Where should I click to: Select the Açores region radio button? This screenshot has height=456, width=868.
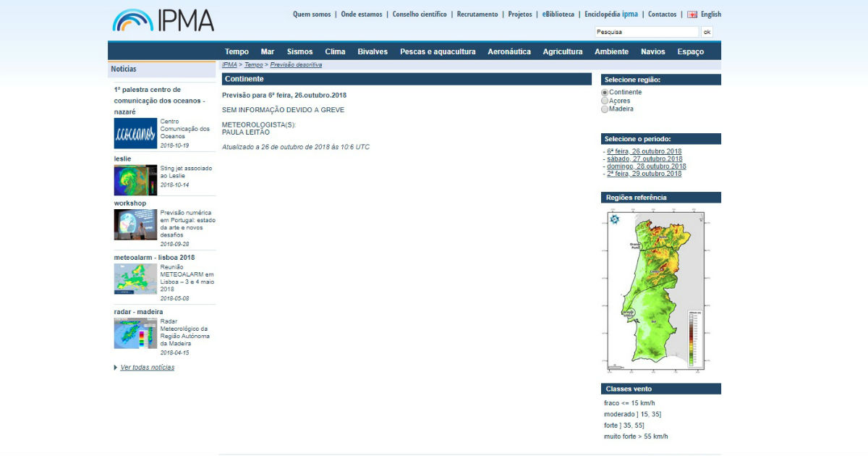pos(605,101)
